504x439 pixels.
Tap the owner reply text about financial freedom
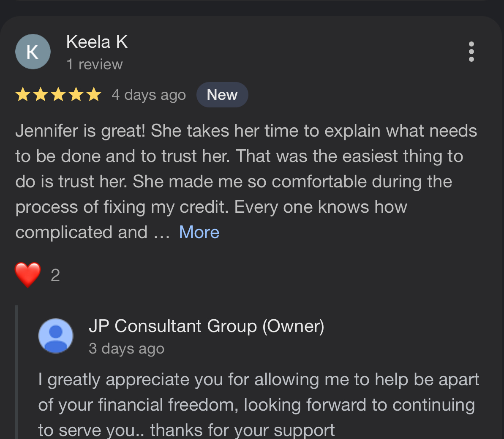[259, 405]
